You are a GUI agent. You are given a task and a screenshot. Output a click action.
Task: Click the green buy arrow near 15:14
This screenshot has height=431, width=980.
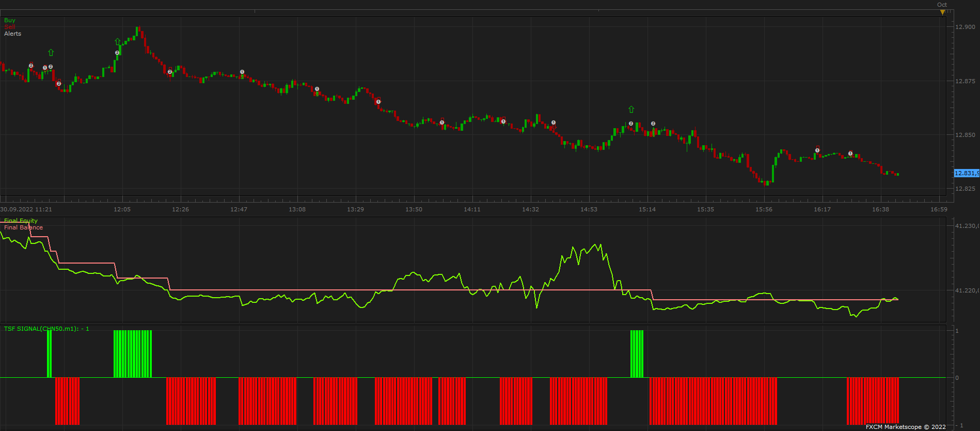tap(631, 109)
